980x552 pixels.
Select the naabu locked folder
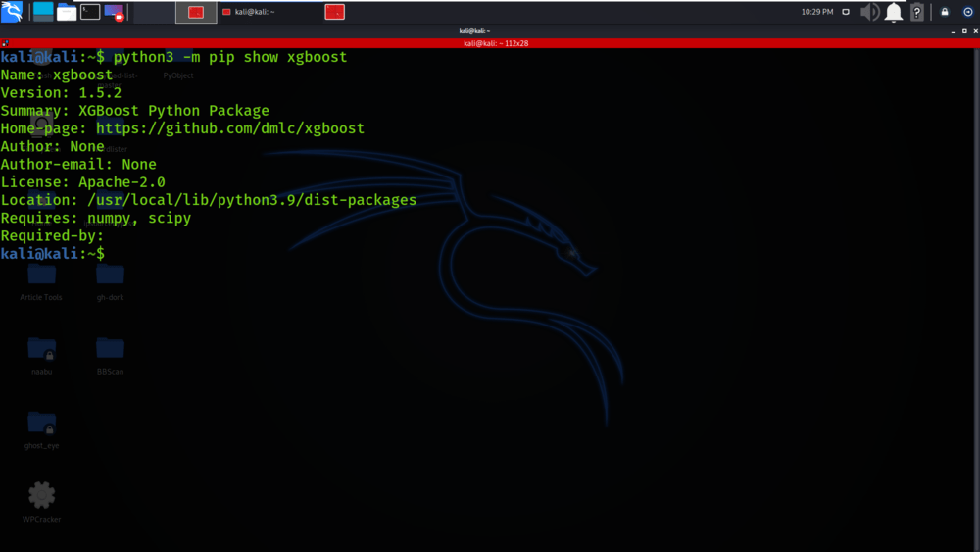[x=42, y=356]
